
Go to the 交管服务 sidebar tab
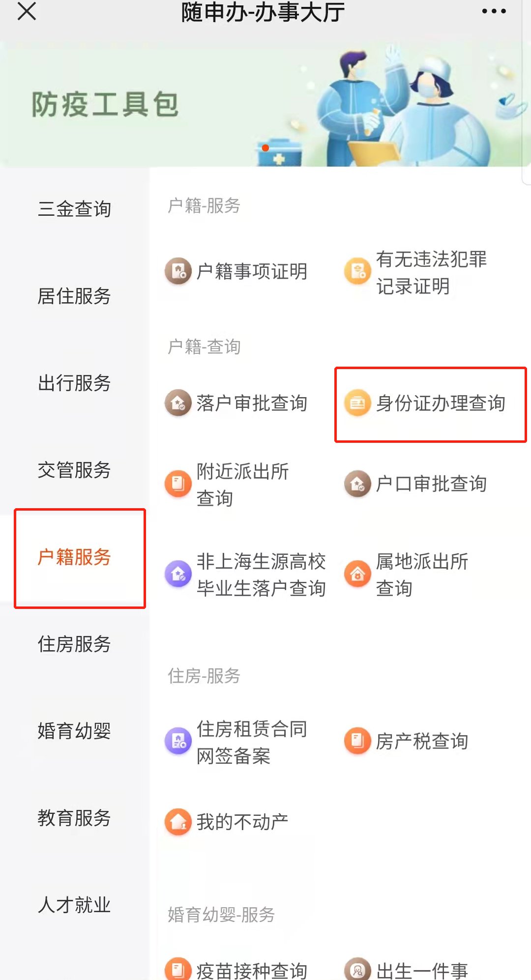point(74,470)
